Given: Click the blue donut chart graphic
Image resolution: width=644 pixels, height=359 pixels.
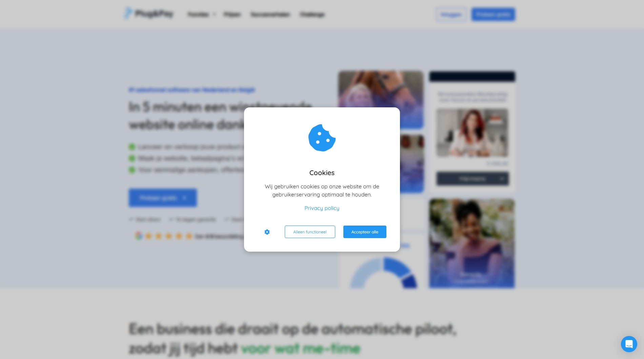Looking at the screenshot, I should click(x=383, y=273).
